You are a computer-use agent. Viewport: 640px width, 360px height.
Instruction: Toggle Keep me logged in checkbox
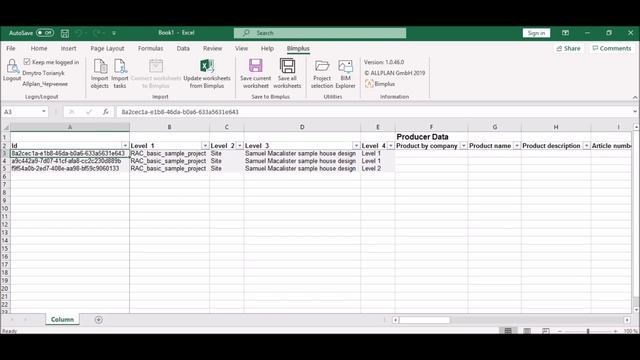27,62
